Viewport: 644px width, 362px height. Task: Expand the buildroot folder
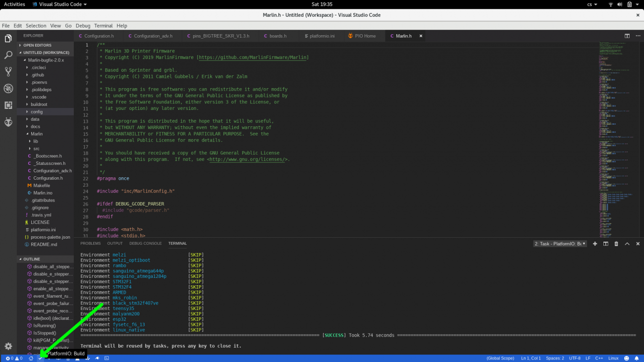coord(45,104)
